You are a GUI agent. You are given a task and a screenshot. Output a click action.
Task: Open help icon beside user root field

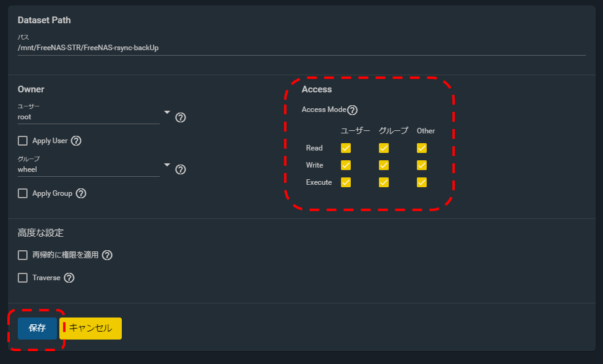(181, 117)
